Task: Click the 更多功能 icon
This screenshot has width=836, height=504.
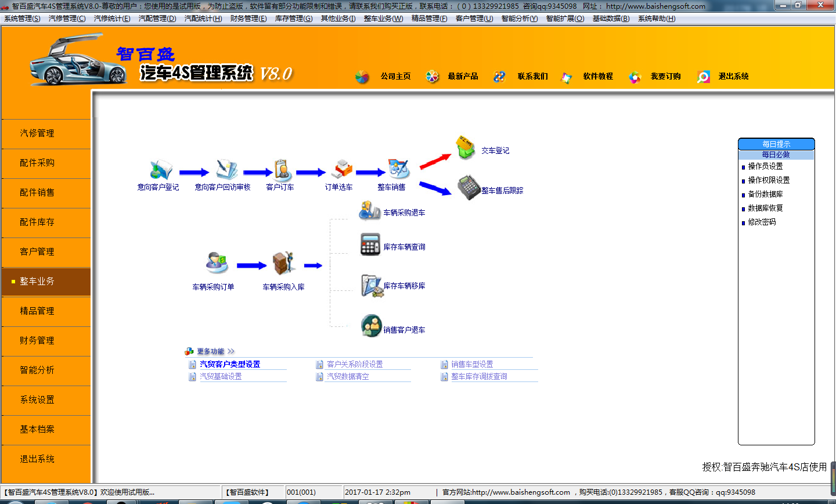Action: [x=189, y=351]
